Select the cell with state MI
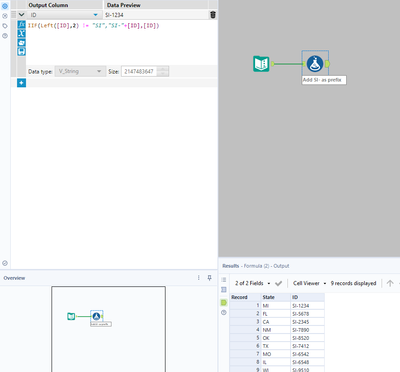400x372 pixels. [275, 305]
